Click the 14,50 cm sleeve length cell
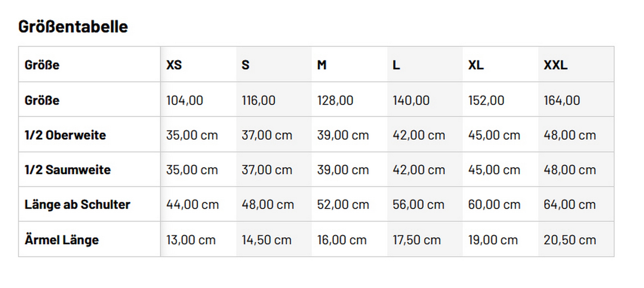Viewport: 644px width, 288px height. (266, 240)
